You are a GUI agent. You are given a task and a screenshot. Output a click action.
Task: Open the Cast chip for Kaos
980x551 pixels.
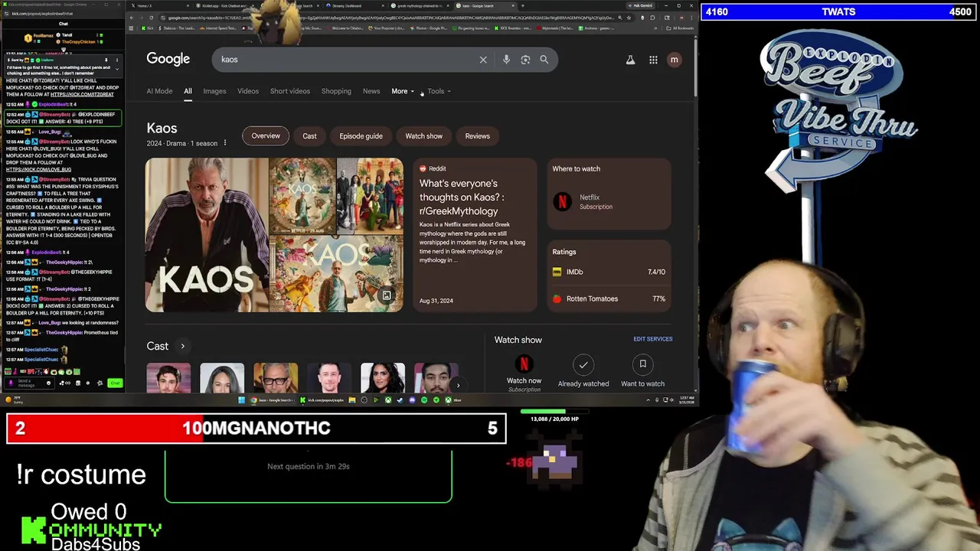(x=309, y=136)
